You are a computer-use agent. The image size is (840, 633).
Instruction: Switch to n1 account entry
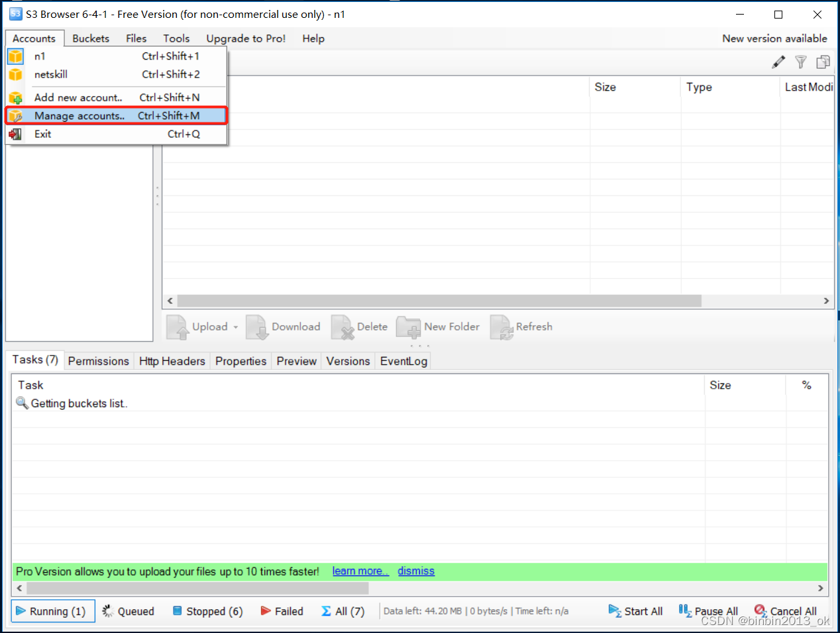point(117,56)
